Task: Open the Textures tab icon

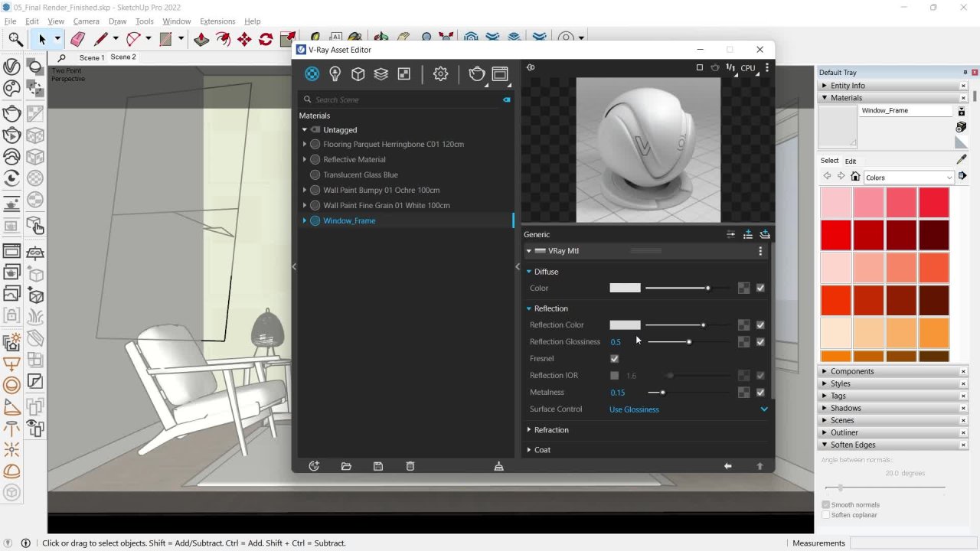Action: (403, 73)
